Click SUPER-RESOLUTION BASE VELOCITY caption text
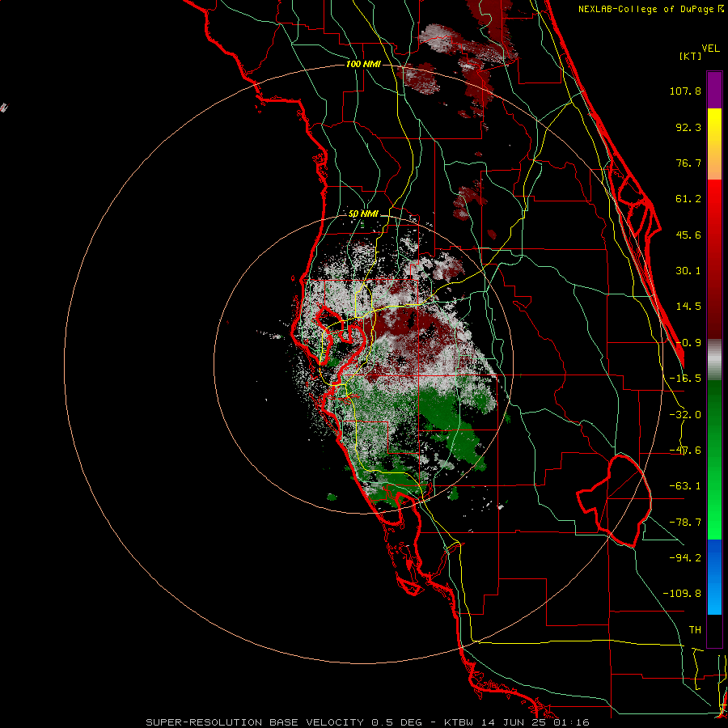 pyautogui.click(x=256, y=722)
